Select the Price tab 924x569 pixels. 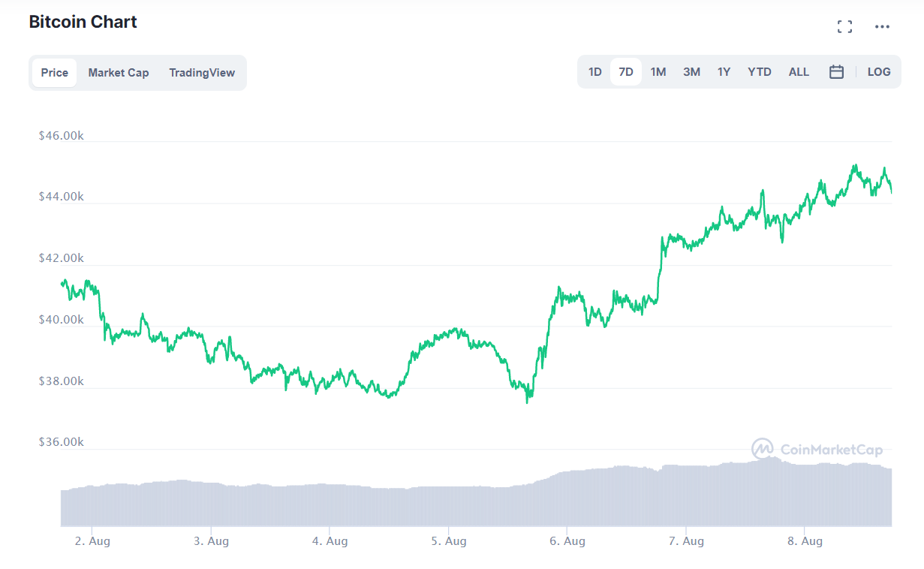[54, 72]
